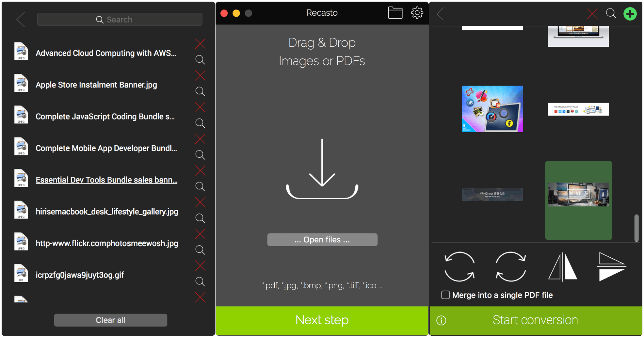Select icrpzfg0jawa9juyt3og.gif row
The width and height of the screenshot is (644, 337).
pos(80,275)
